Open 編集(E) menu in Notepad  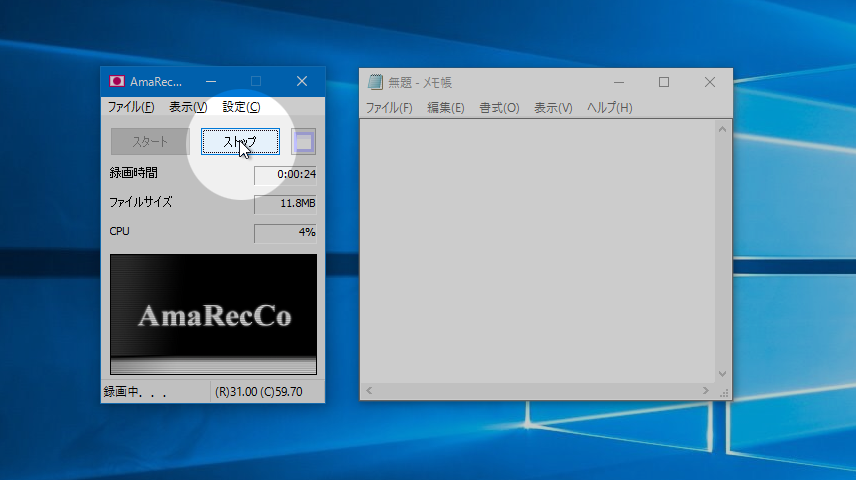pyautogui.click(x=445, y=108)
